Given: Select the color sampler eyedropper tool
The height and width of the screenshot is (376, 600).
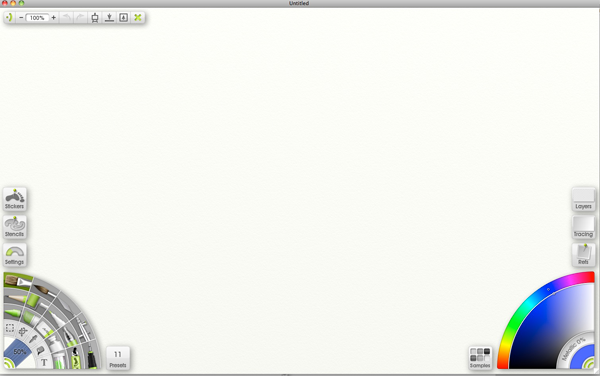Looking at the screenshot, I should click(33, 339).
